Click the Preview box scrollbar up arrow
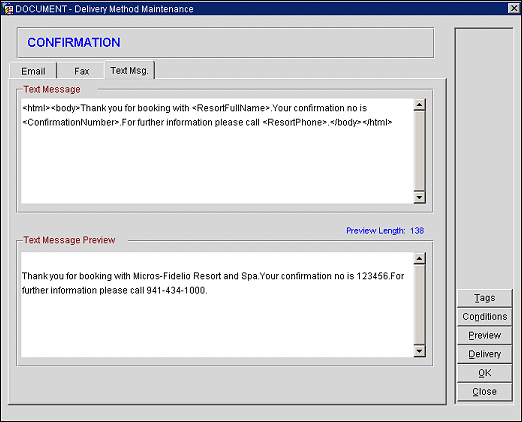The image size is (522, 422). click(419, 258)
